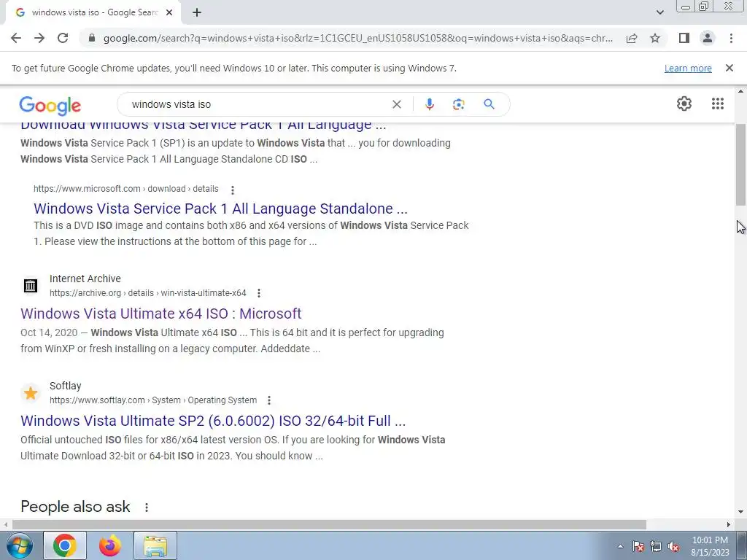
Task: Open the Windows Start menu
Action: pyautogui.click(x=19, y=545)
